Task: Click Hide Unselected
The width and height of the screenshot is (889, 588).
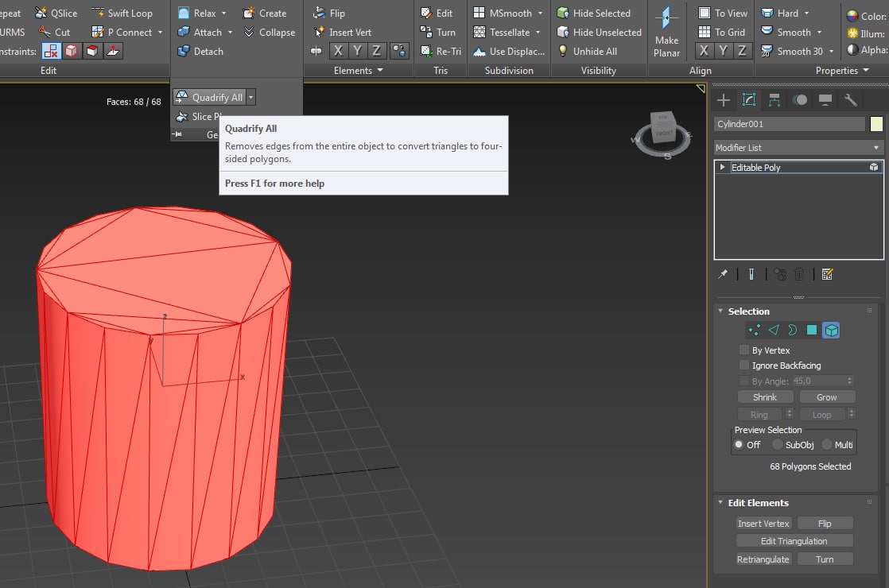Action: 600,33
